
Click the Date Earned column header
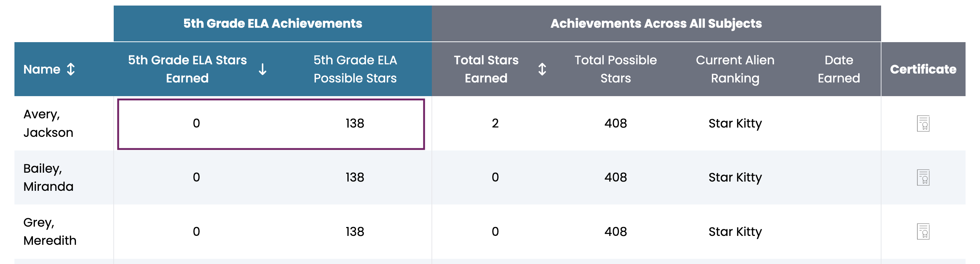coord(839,69)
